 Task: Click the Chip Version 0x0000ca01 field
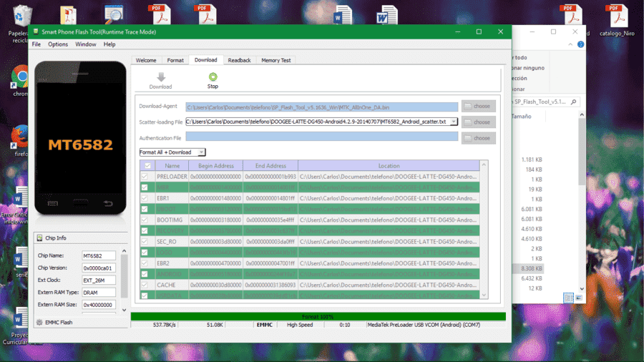pyautogui.click(x=99, y=268)
